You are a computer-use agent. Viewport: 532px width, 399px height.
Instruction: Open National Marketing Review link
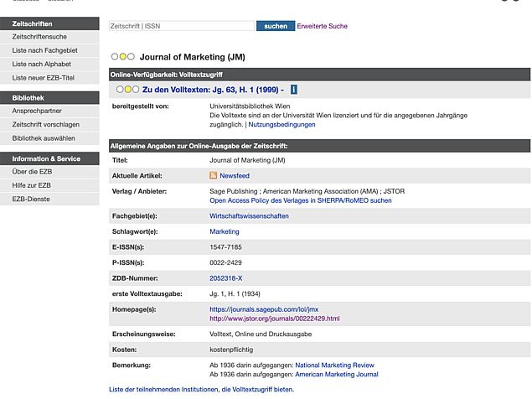tap(334, 365)
